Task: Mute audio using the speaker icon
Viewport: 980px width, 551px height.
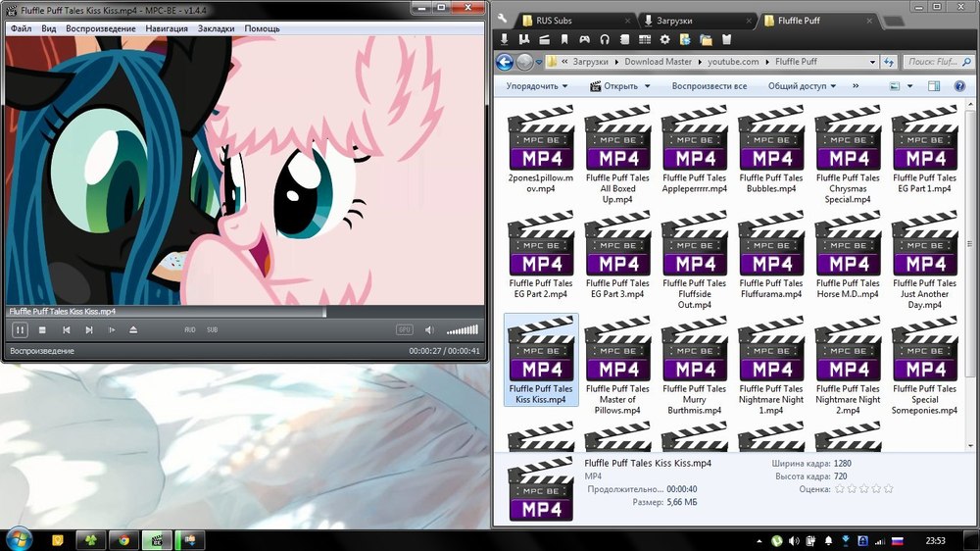Action: 430,330
